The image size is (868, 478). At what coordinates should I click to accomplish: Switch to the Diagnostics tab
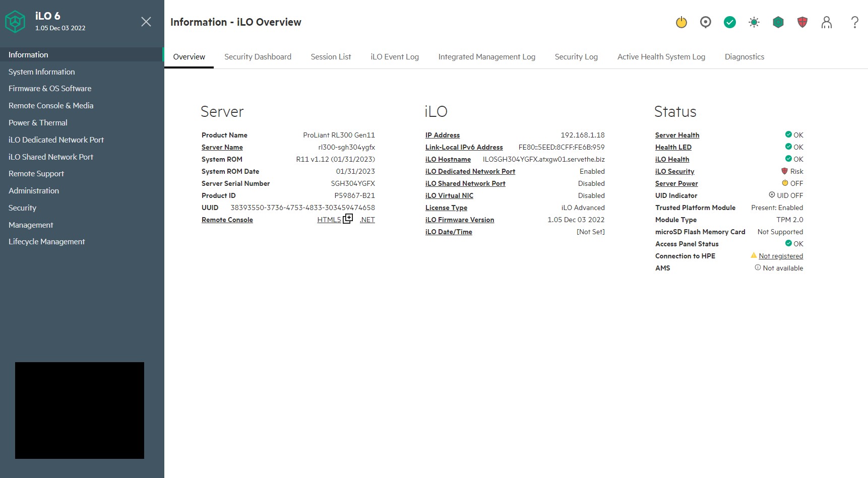coord(745,57)
